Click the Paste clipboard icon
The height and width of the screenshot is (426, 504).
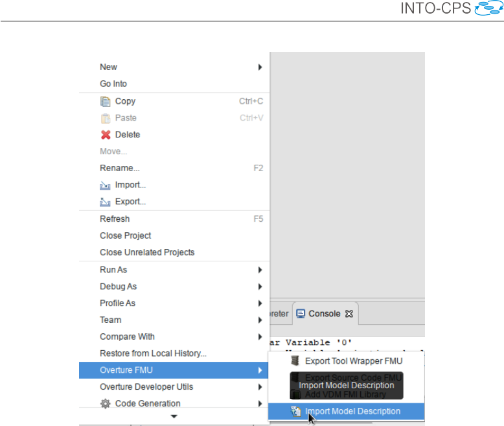(105, 118)
